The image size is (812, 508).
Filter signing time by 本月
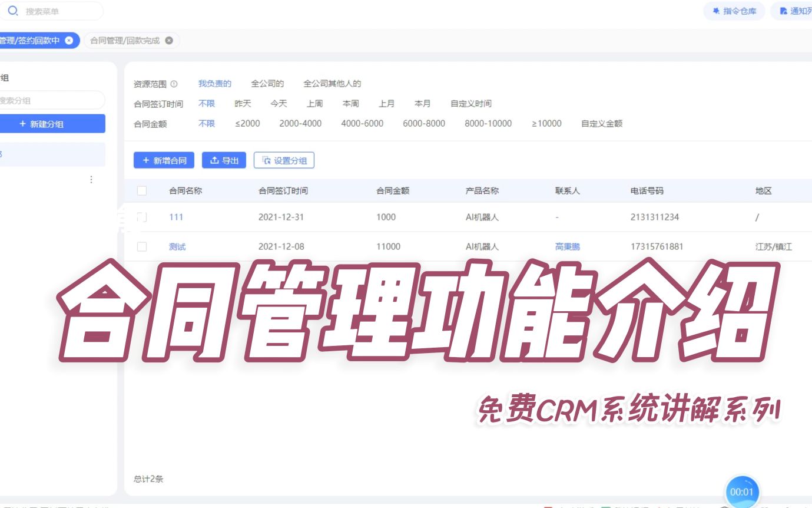click(x=422, y=104)
